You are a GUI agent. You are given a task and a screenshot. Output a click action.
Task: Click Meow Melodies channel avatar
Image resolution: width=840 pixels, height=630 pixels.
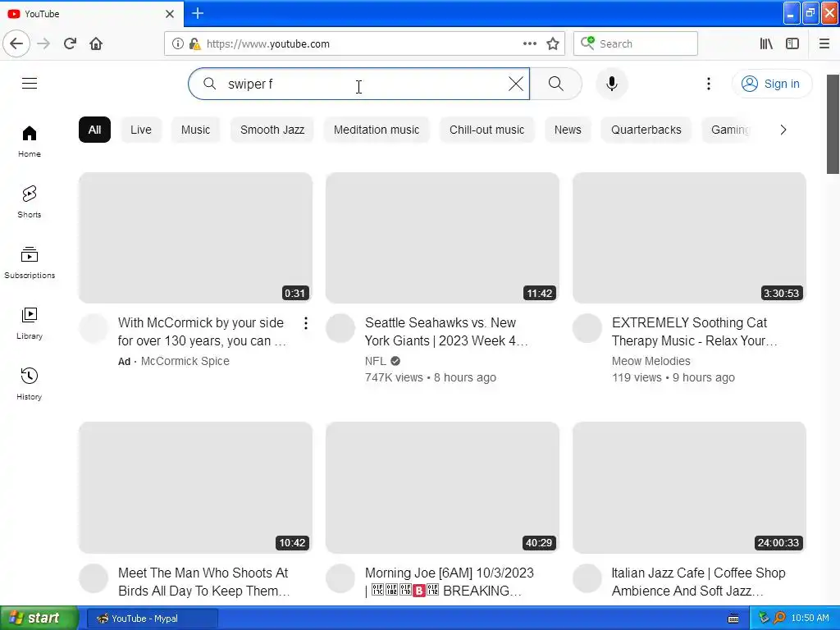587,328
